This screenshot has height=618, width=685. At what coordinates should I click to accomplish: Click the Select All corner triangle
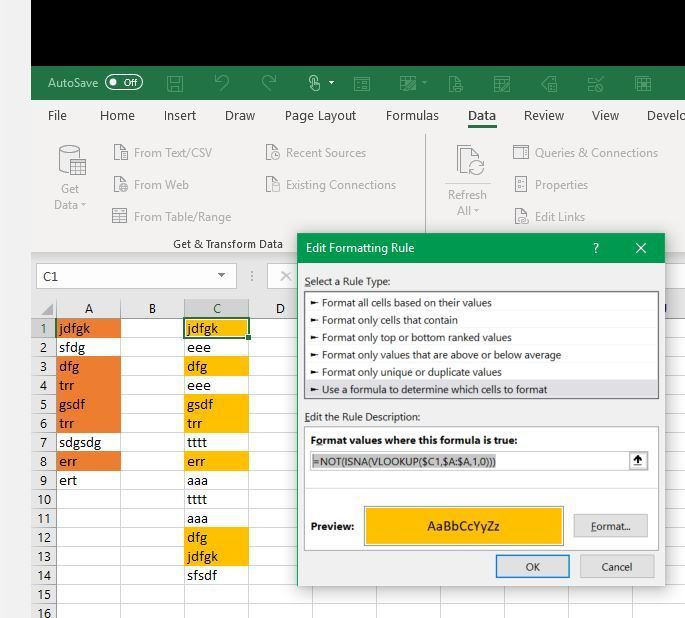[47, 309]
